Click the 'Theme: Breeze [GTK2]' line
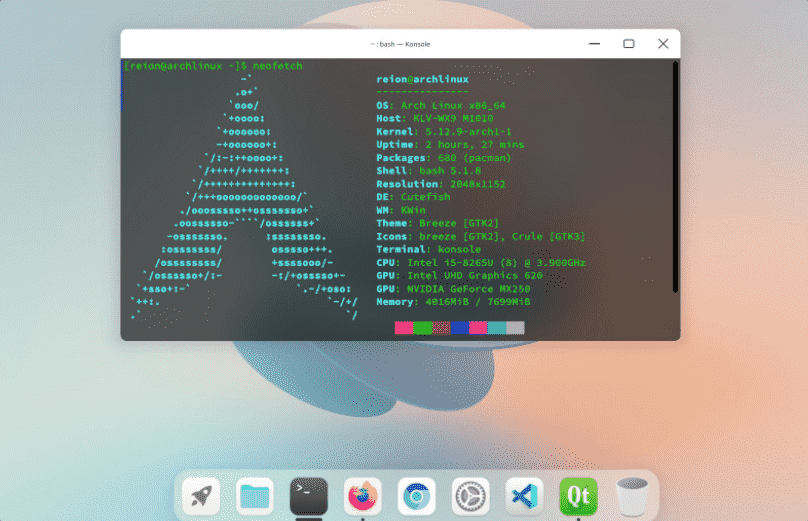This screenshot has height=521, width=808. tap(437, 223)
